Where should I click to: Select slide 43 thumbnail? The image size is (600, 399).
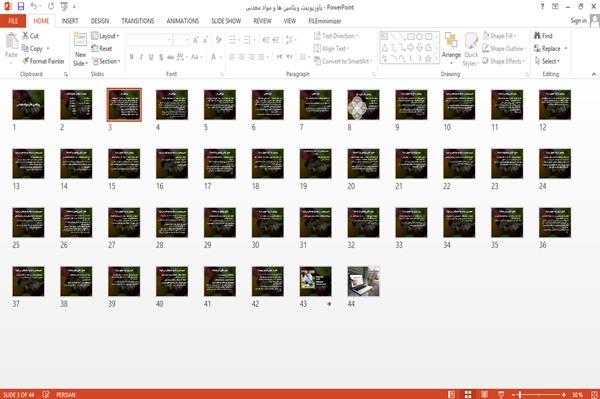[316, 281]
